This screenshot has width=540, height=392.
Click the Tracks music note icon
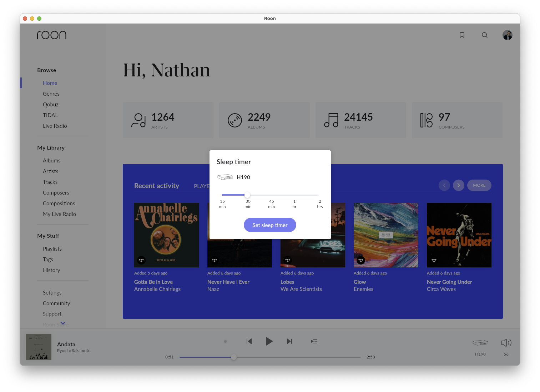point(331,120)
